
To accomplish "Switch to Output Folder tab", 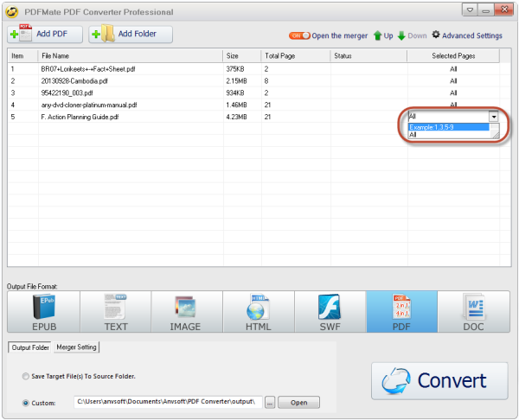I will tap(30, 347).
